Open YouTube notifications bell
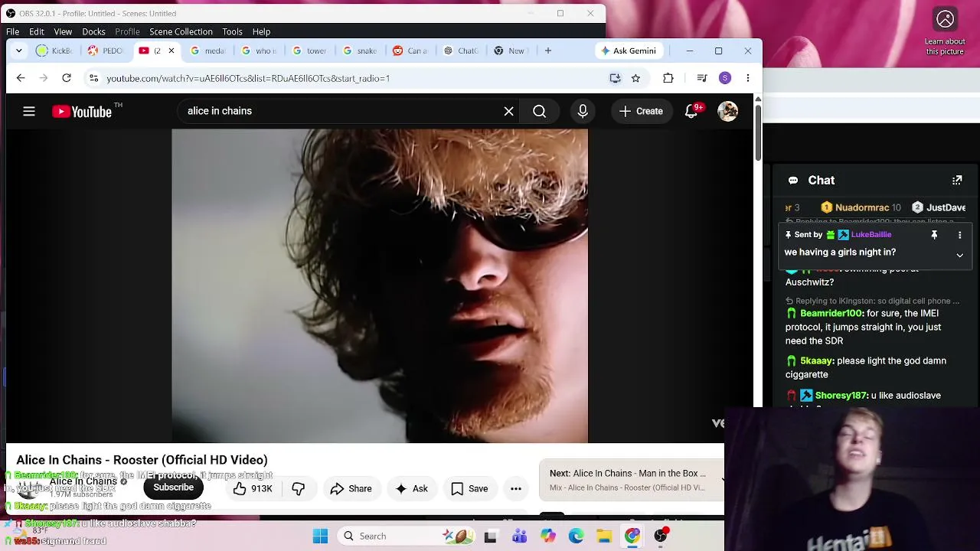 pos(691,112)
